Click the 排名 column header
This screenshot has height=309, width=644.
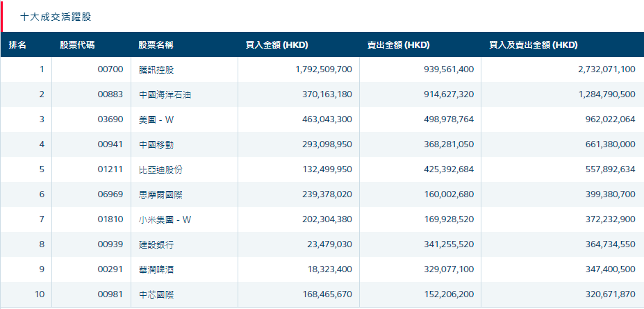click(x=17, y=45)
